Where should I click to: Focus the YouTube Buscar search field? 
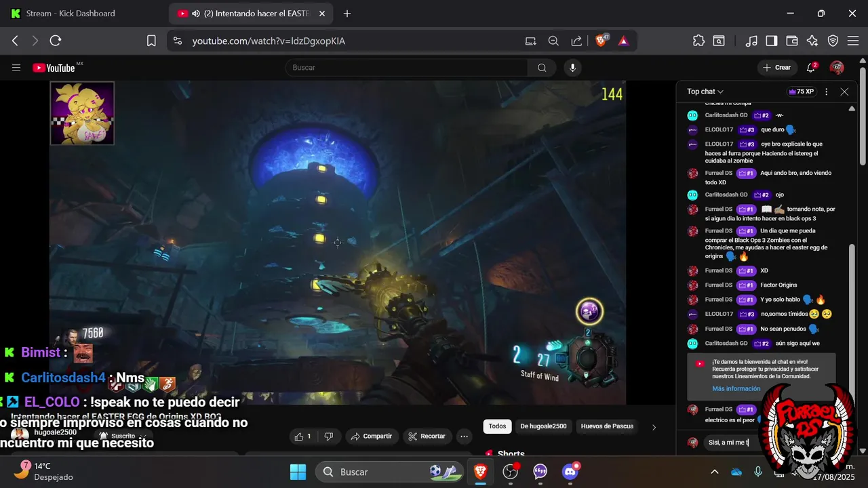click(x=407, y=67)
